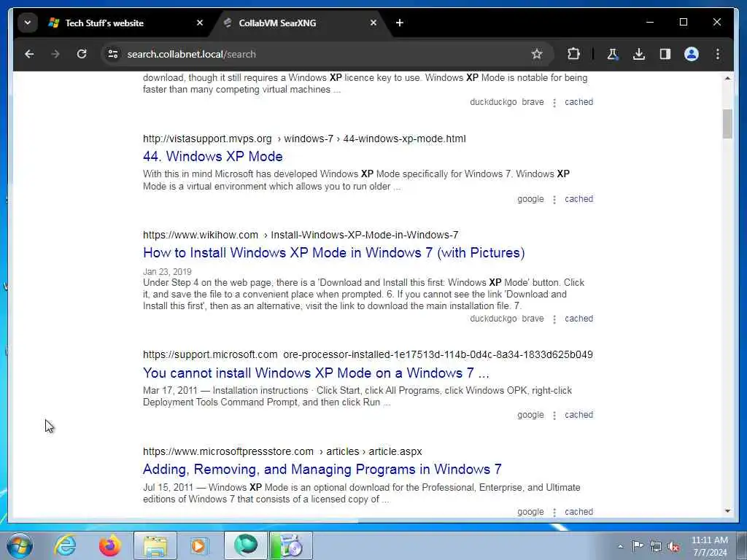Expand options menu for top partial result
Screen dimensions: 747x560
554,102
